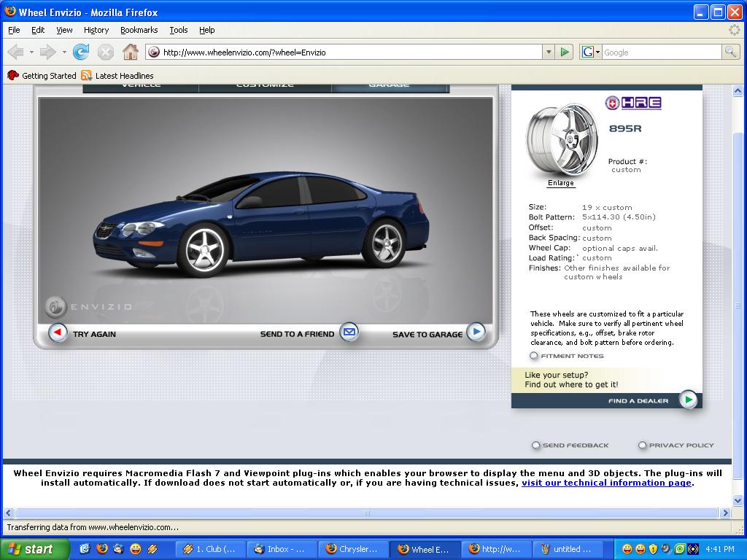This screenshot has height=560, width=747.
Task: Click the browser Back arrow button
Action: [x=15, y=52]
